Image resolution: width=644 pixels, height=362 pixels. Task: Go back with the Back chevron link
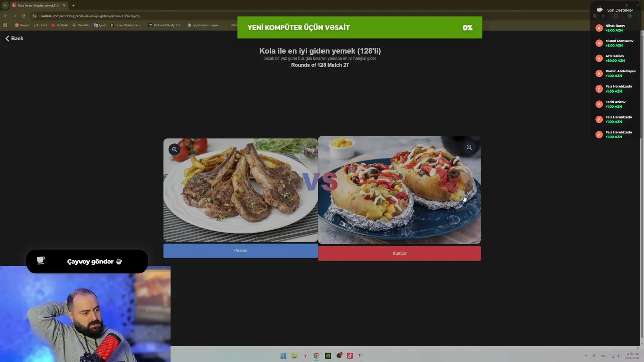coord(14,38)
